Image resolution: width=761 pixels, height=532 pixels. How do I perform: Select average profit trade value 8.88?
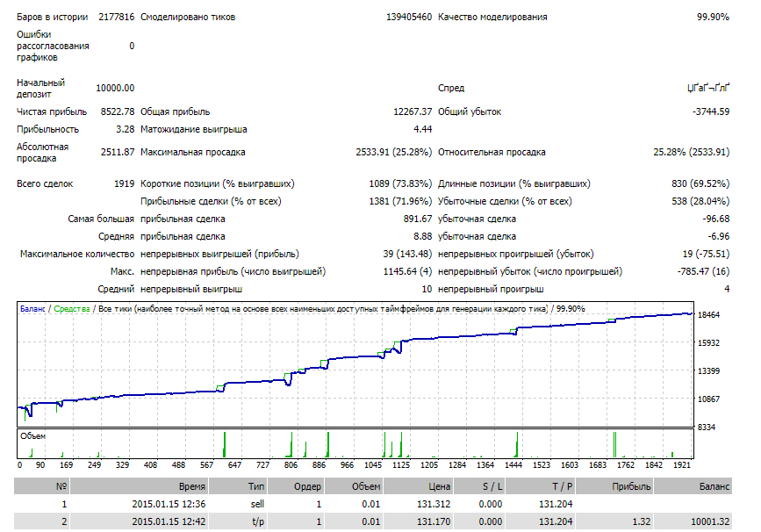tap(423, 236)
